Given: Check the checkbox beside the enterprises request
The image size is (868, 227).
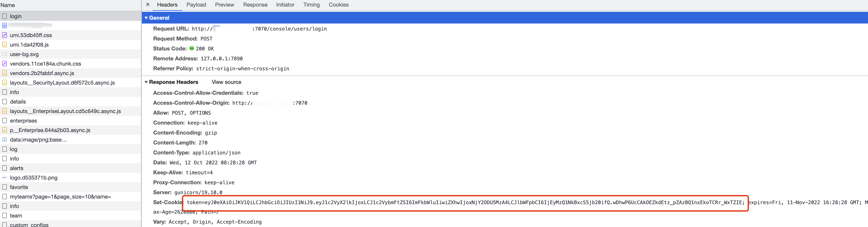Looking at the screenshot, I should (5, 120).
